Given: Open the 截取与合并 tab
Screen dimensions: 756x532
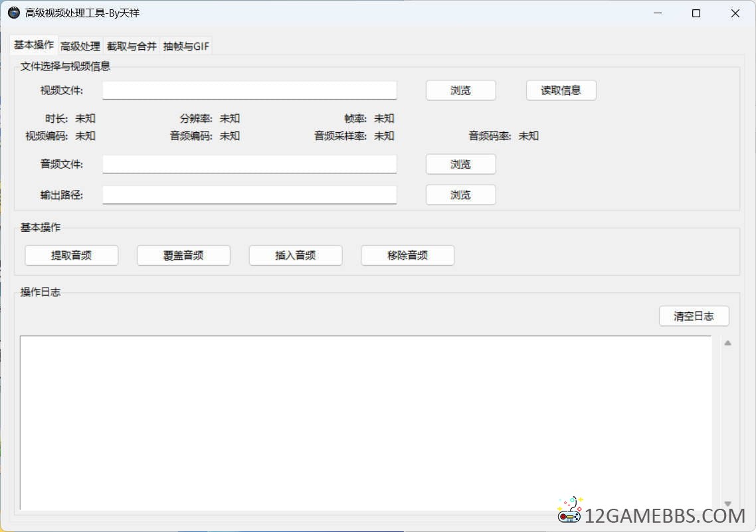Looking at the screenshot, I should [x=132, y=46].
